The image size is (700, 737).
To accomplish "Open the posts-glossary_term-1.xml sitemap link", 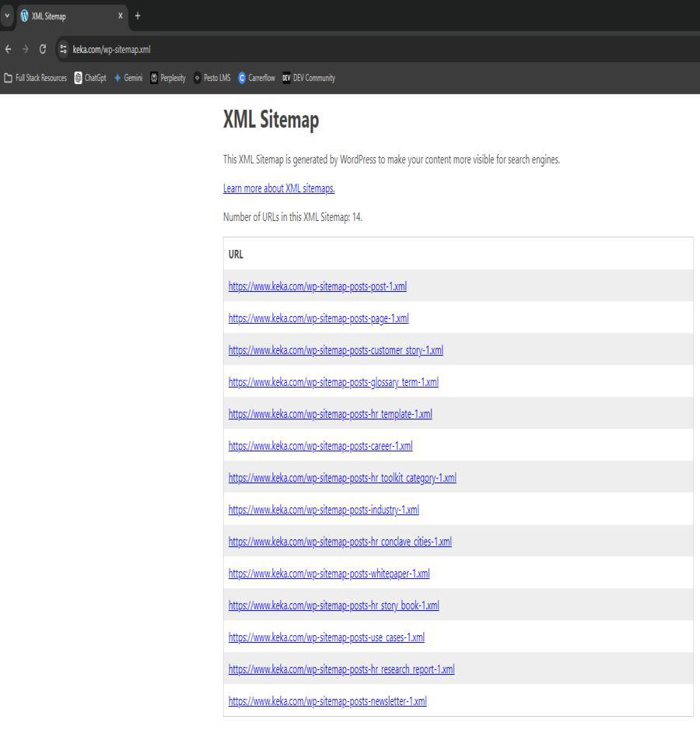I will [334, 382].
